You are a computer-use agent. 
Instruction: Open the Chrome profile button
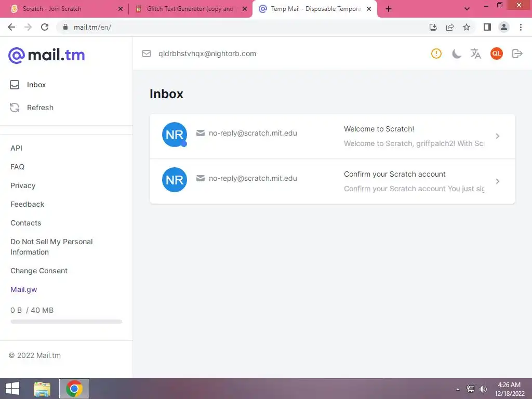504,27
